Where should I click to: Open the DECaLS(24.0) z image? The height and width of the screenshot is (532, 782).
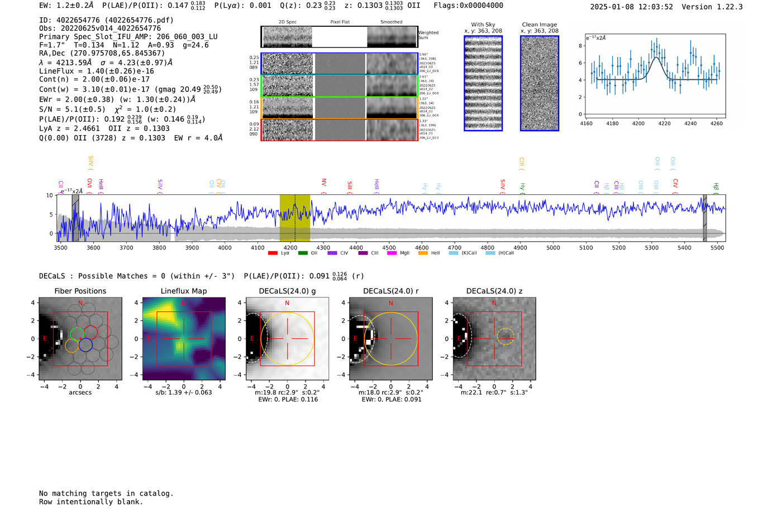pos(494,339)
